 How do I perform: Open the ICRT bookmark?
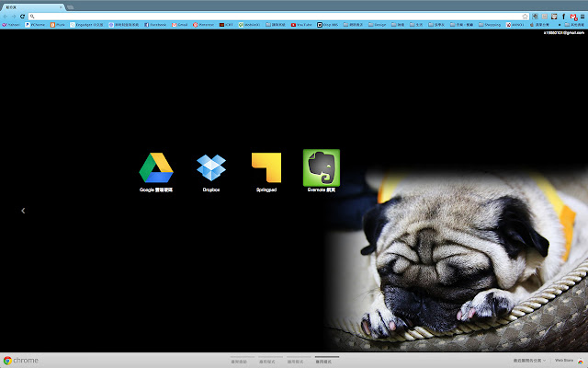click(x=226, y=25)
